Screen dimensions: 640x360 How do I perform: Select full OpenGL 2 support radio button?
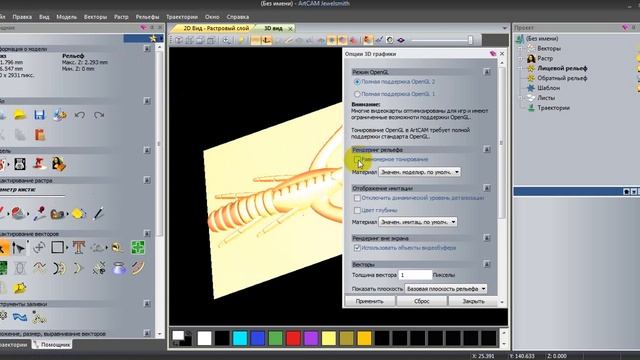pyautogui.click(x=357, y=82)
